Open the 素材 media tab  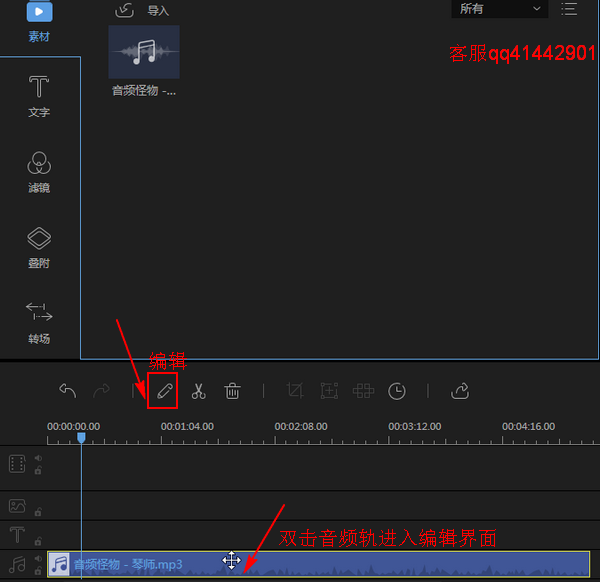point(39,21)
